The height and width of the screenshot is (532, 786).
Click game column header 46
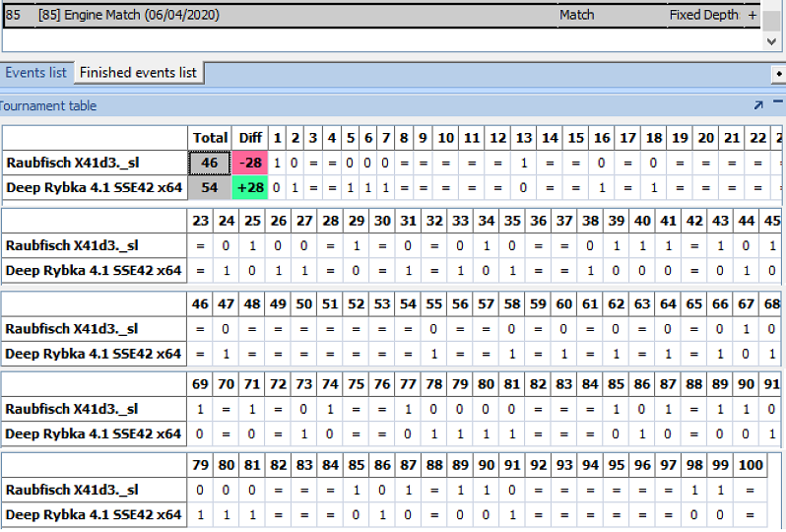click(200, 304)
